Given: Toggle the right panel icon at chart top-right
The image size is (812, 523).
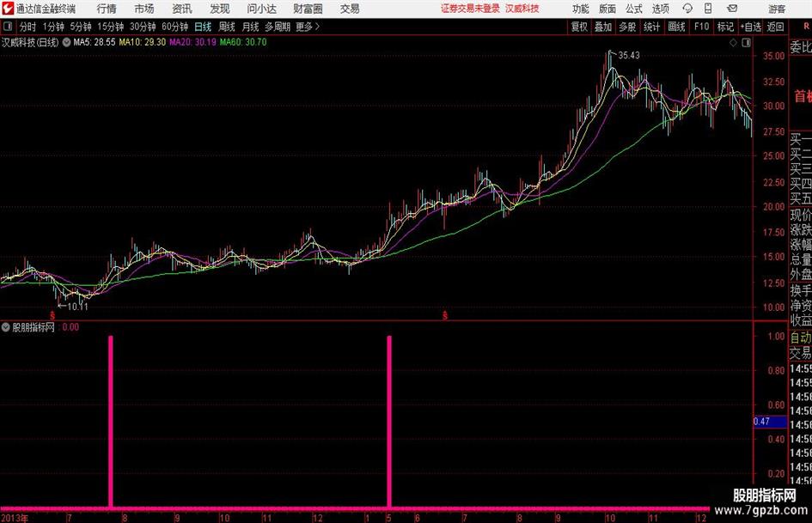Looking at the screenshot, I should click(746, 43).
